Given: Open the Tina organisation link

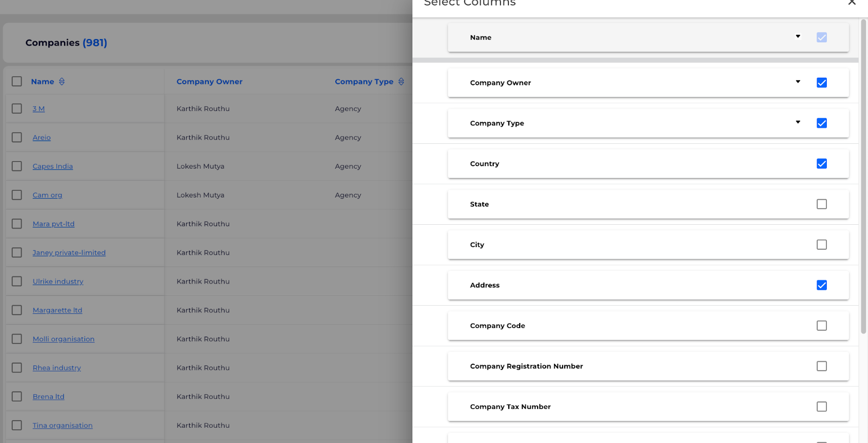Looking at the screenshot, I should pyautogui.click(x=62, y=425).
